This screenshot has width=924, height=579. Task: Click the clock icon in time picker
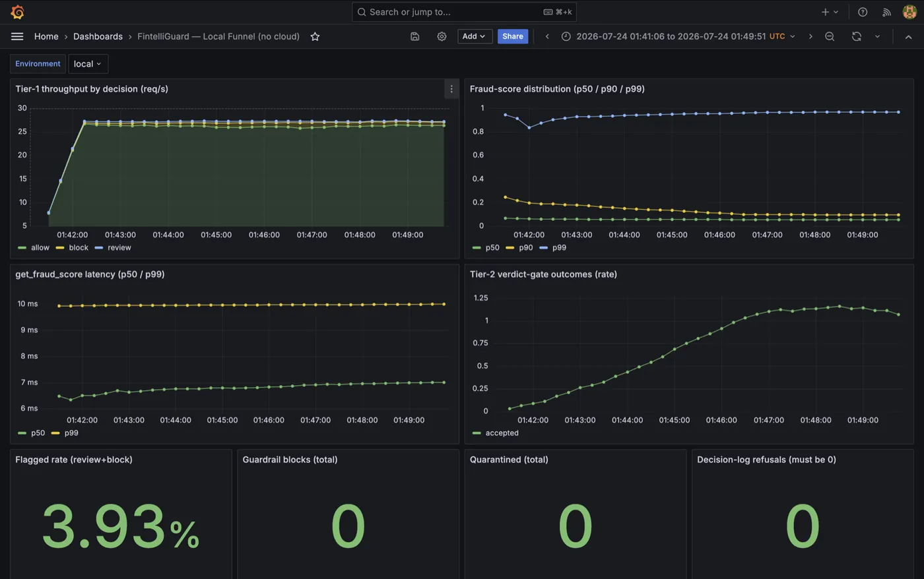pyautogui.click(x=566, y=36)
